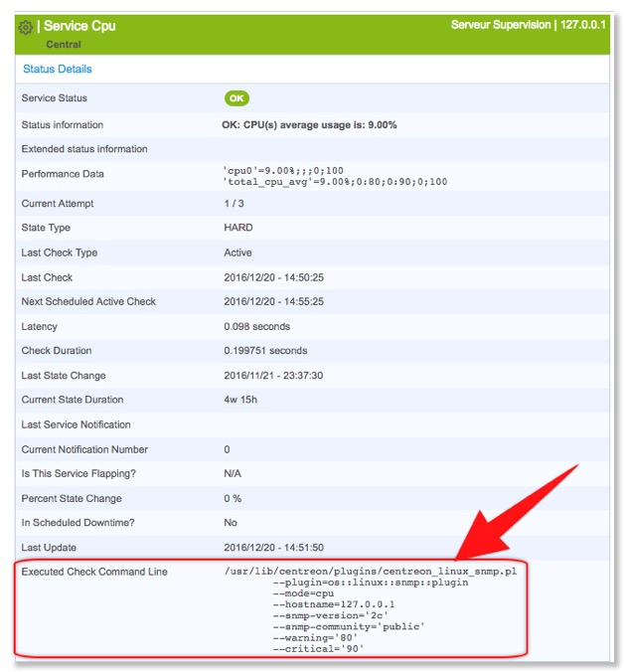Viewport: 624px width, 672px height.
Task: Click the gear icon beside Service Cpu
Action: point(26,26)
